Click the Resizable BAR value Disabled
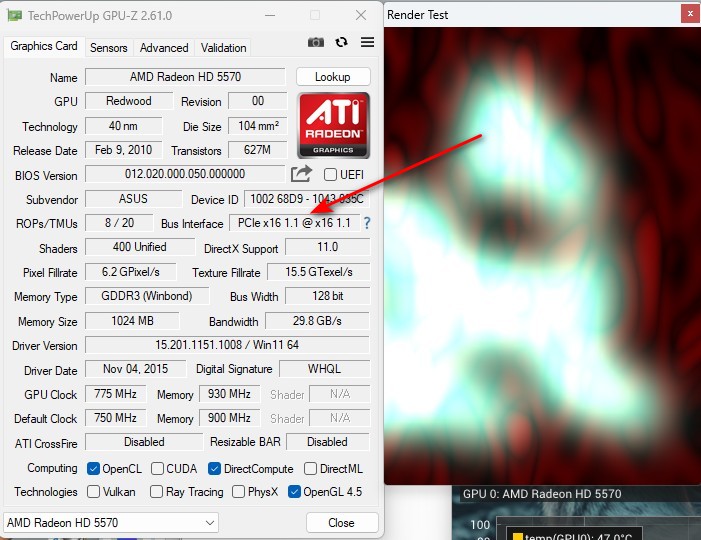The height and width of the screenshot is (540, 701). tap(328, 442)
